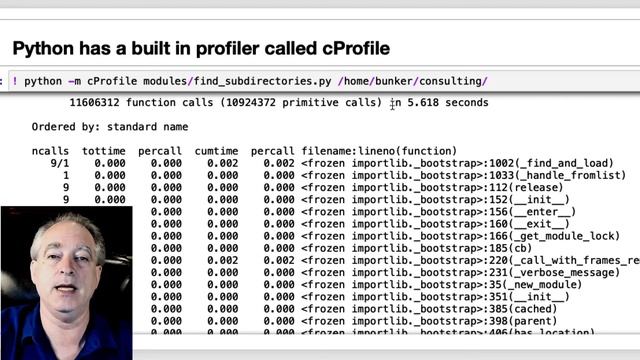Click the 'tottime' column header

[x=104, y=151]
